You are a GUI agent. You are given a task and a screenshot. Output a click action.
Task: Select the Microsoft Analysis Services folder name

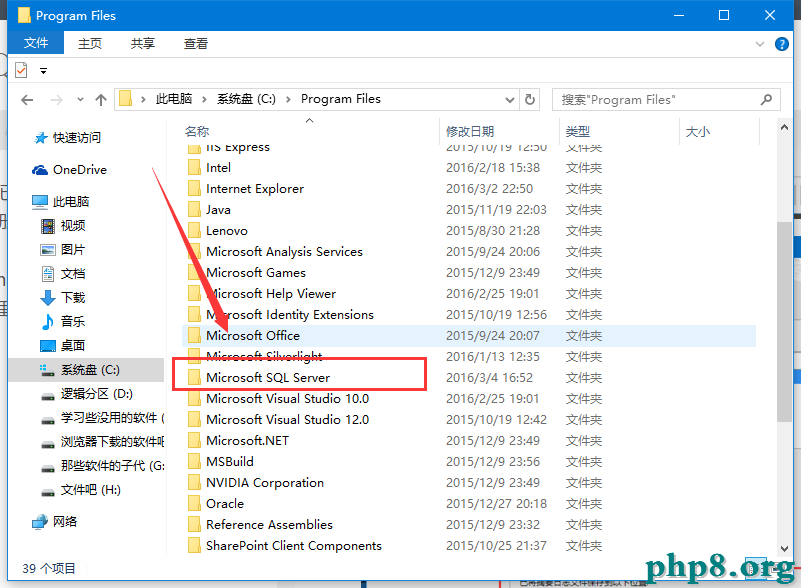pos(284,251)
